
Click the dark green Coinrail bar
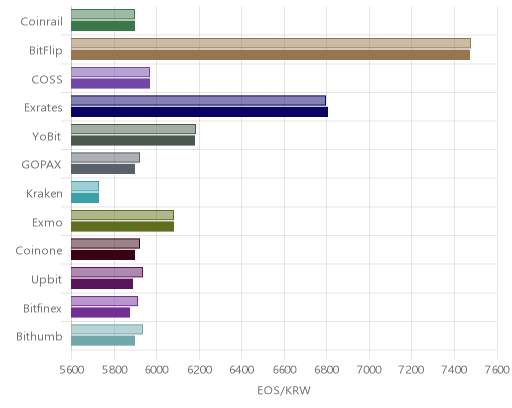coord(103,26)
